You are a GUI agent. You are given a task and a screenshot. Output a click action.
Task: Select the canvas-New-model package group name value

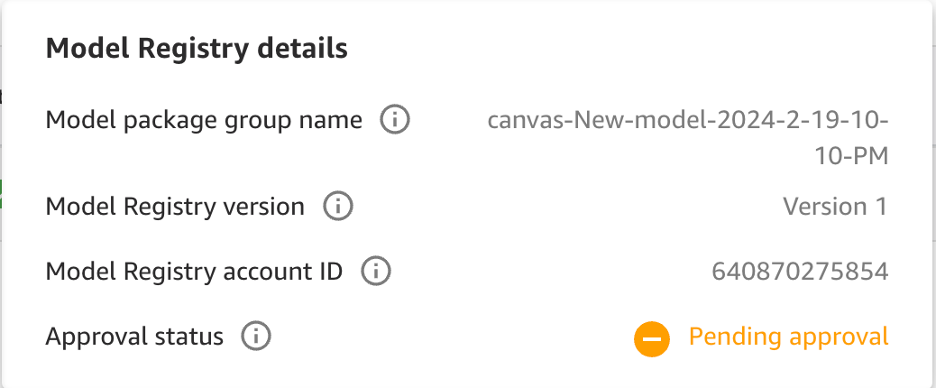[x=688, y=138]
